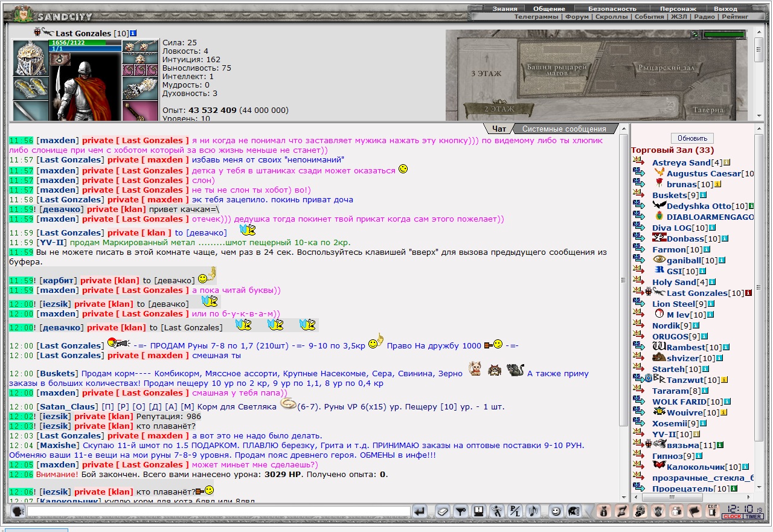This screenshot has height=532, width=773.
Task: Open info icon for Lion Steel
Action: 711,304
